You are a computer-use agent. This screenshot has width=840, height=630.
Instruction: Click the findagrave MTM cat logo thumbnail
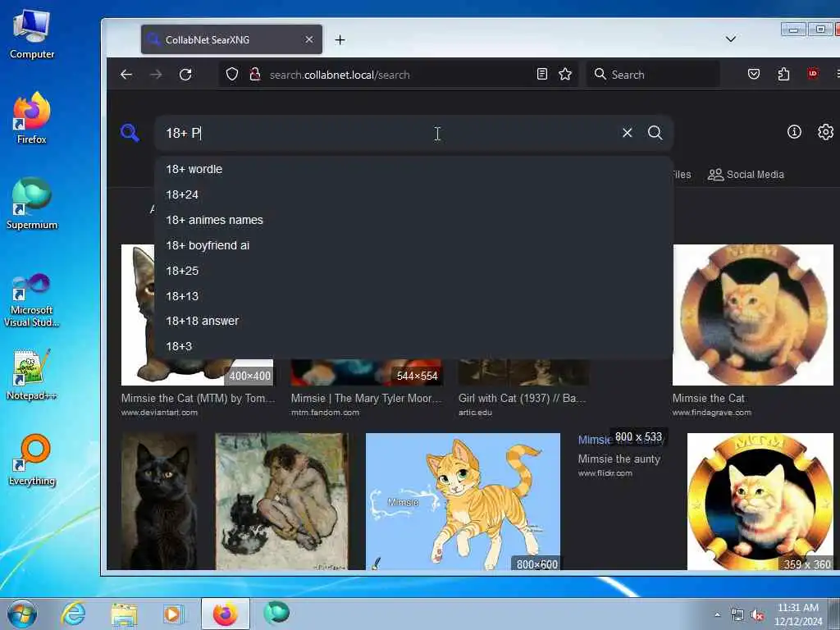pos(753,315)
